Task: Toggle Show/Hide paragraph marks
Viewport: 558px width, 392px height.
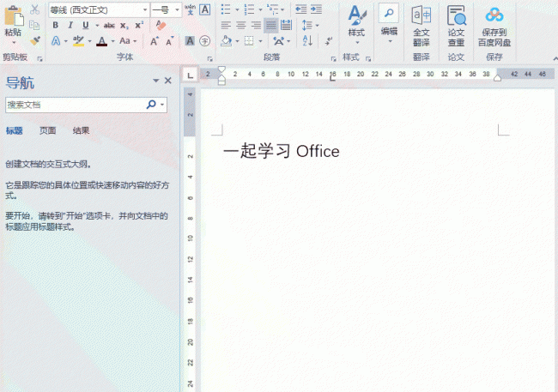Action: pyautogui.click(x=329, y=41)
